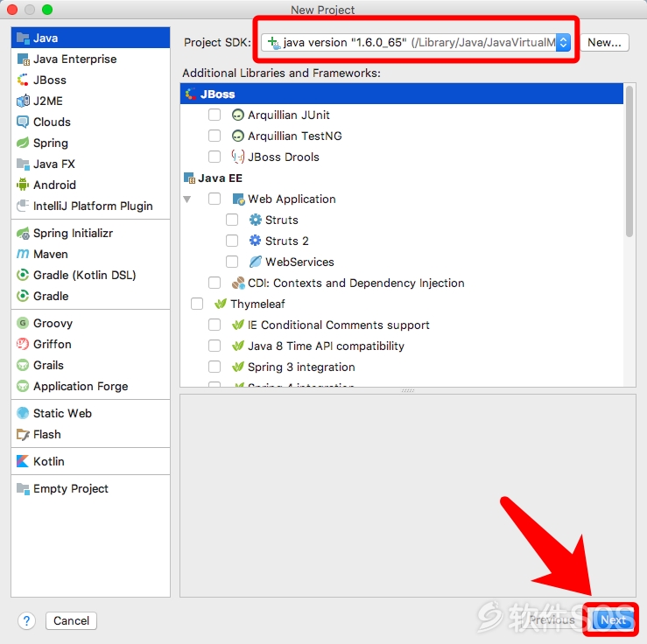The height and width of the screenshot is (644, 647).
Task: Click the JBoss Drools icon
Action: (237, 157)
